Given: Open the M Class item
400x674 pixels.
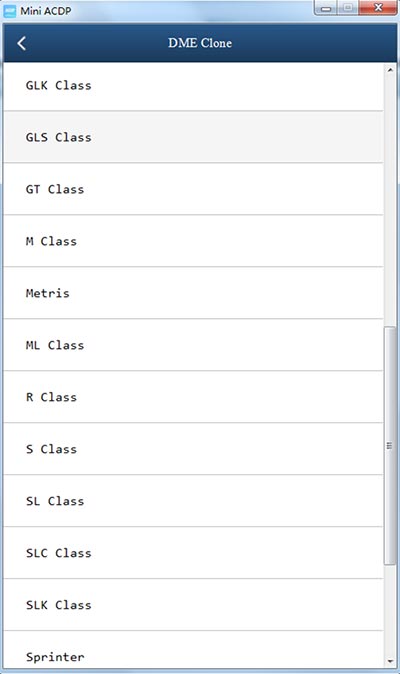Looking at the screenshot, I should click(193, 241).
